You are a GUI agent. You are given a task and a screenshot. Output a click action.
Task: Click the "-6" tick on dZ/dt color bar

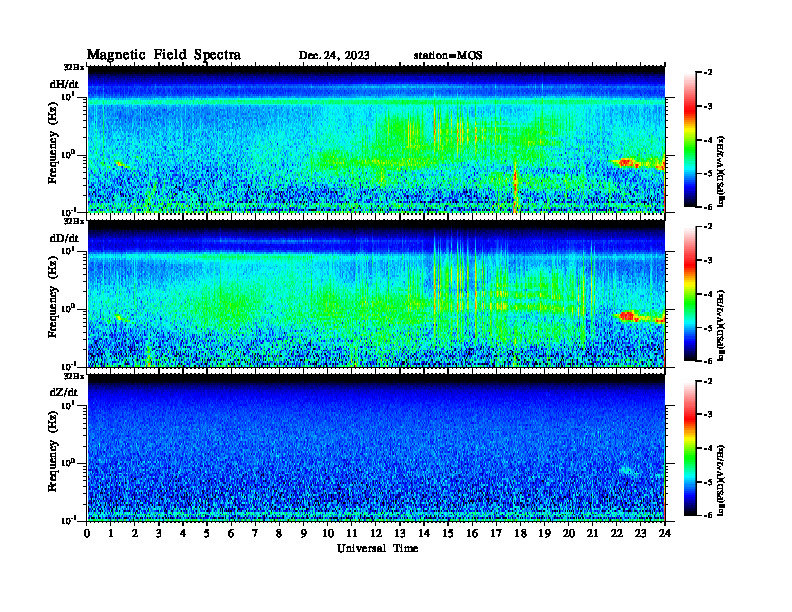point(708,515)
